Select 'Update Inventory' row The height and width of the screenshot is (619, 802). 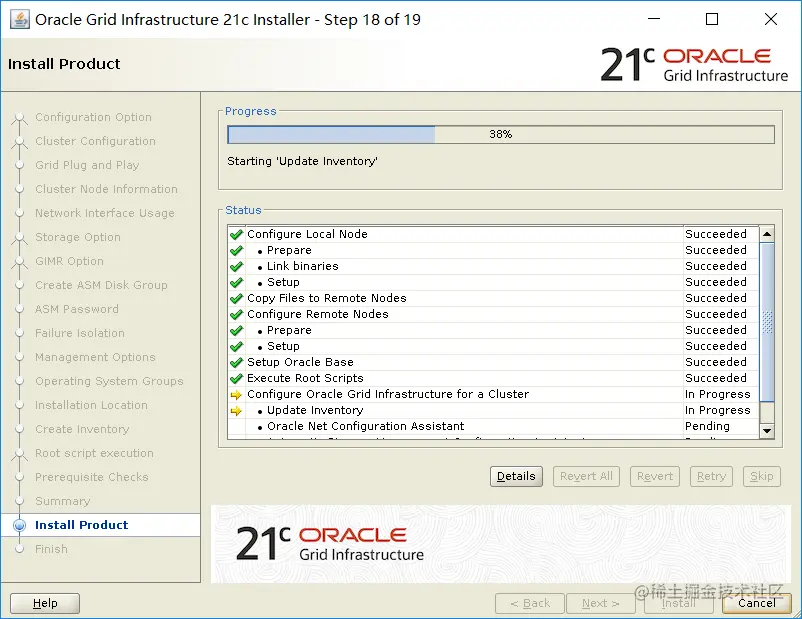tap(493, 411)
